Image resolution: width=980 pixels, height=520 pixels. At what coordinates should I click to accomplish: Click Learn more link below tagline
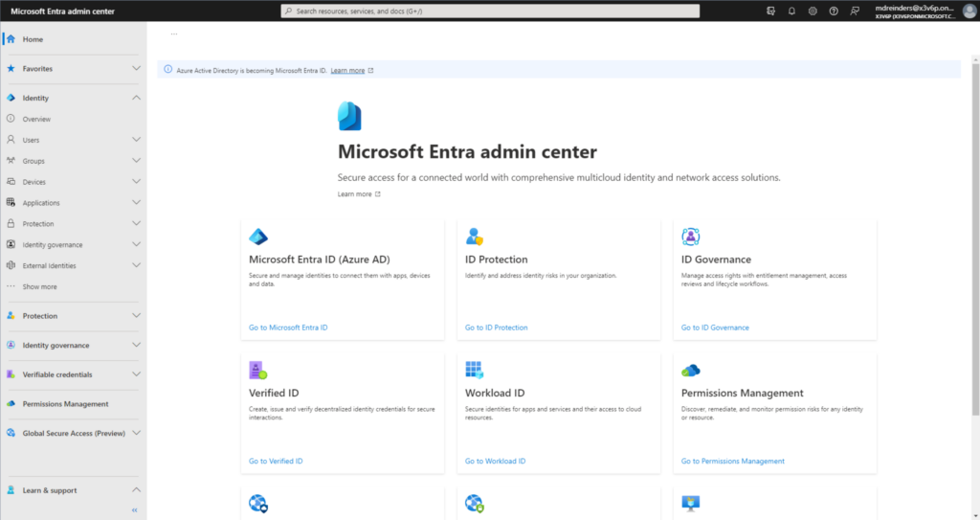coord(354,194)
